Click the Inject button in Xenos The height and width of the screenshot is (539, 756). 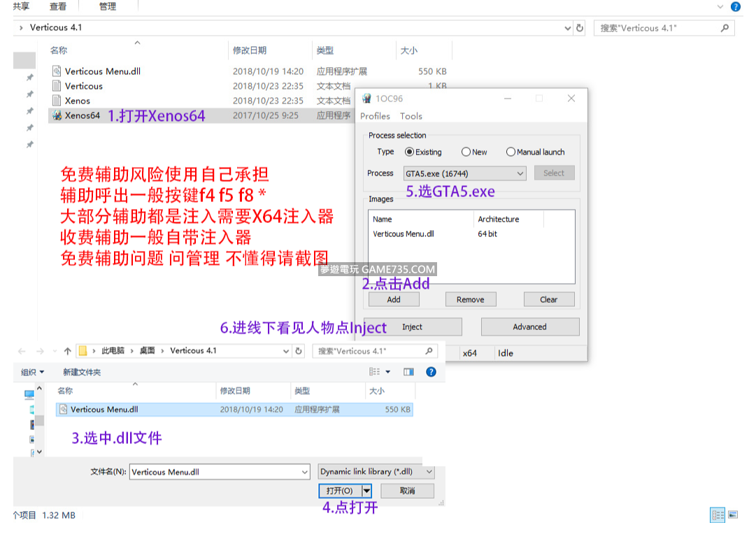click(412, 327)
